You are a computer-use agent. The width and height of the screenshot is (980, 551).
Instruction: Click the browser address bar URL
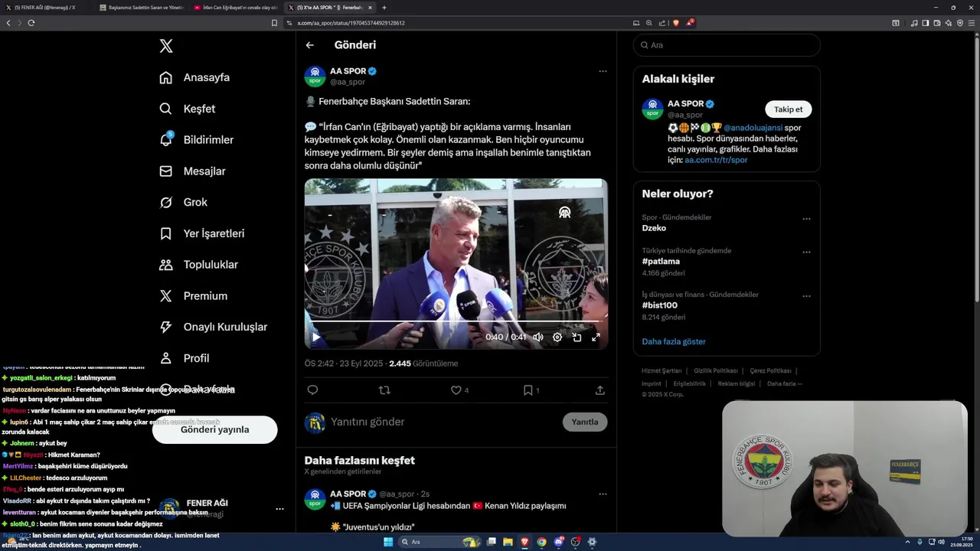point(351,23)
